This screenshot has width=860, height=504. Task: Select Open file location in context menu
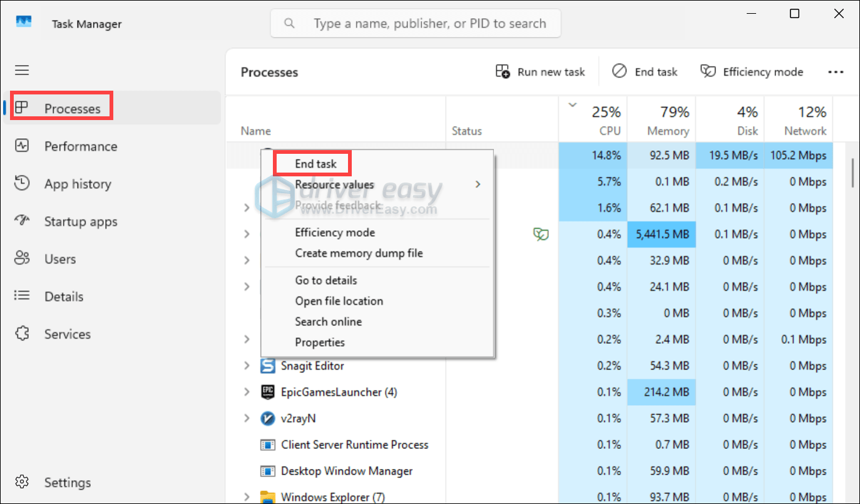339,301
